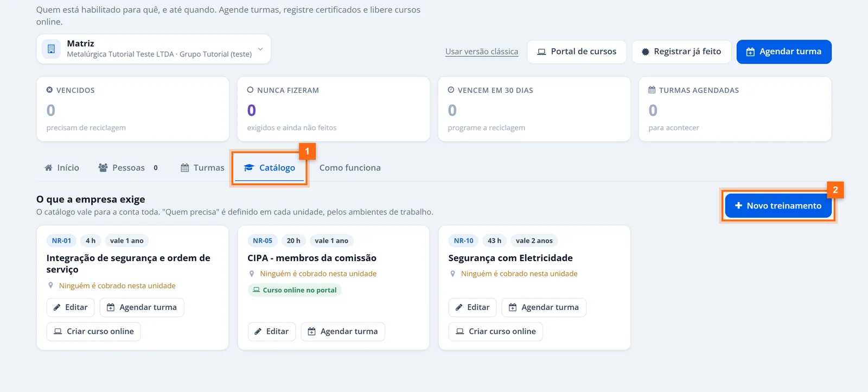868x392 pixels.
Task: Click the circle icon beside Nunca fizeram
Action: point(250,90)
